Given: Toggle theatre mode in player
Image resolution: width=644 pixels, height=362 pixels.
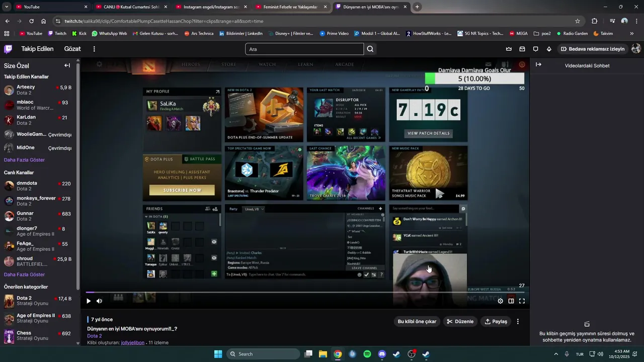Looking at the screenshot, I should [x=511, y=301].
